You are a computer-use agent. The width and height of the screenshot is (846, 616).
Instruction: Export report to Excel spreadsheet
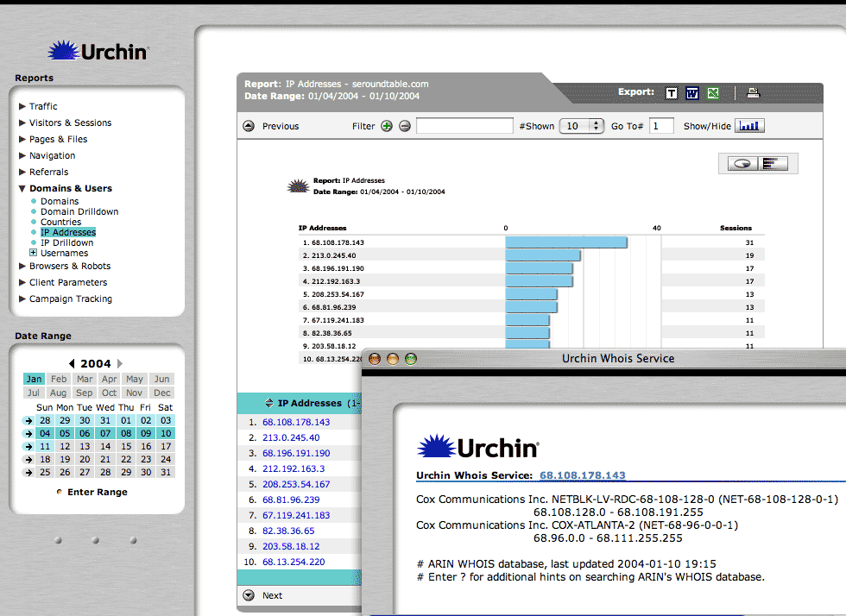(x=713, y=93)
